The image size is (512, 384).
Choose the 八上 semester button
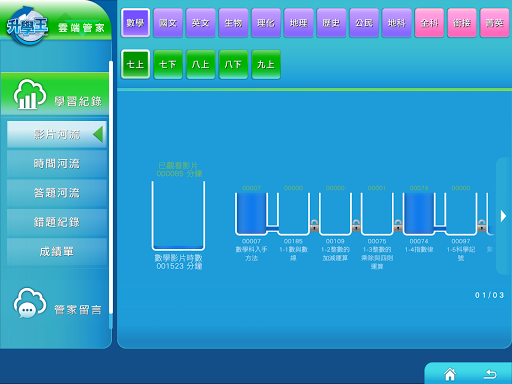(201, 64)
